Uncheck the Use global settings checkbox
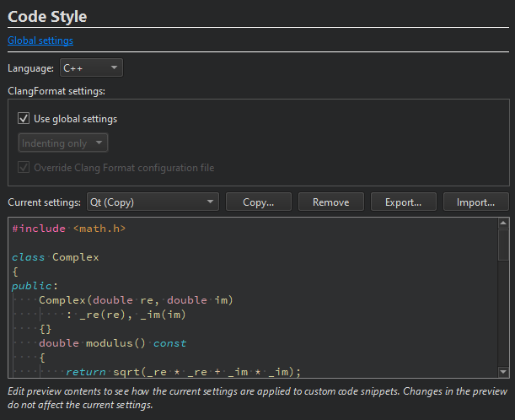Image resolution: width=515 pixels, height=420 pixels. (x=24, y=119)
